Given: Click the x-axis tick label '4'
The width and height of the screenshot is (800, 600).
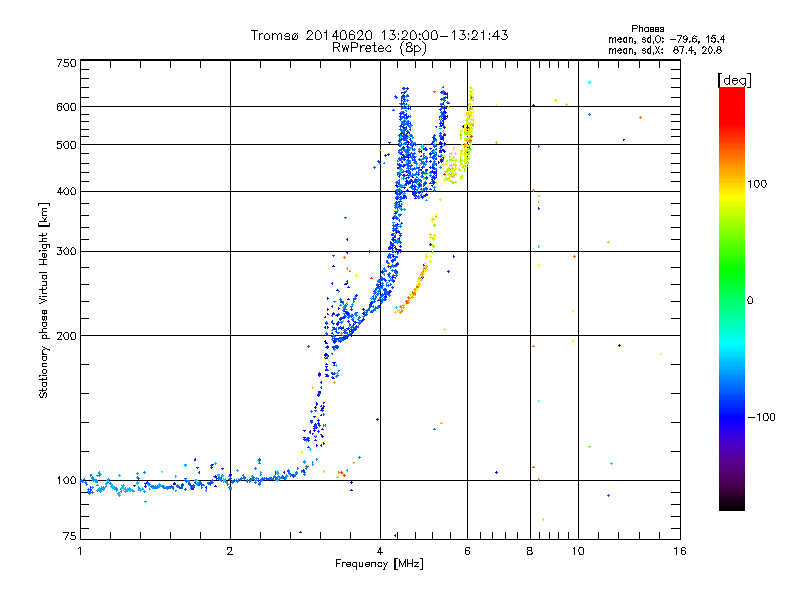Looking at the screenshot, I should tap(380, 551).
